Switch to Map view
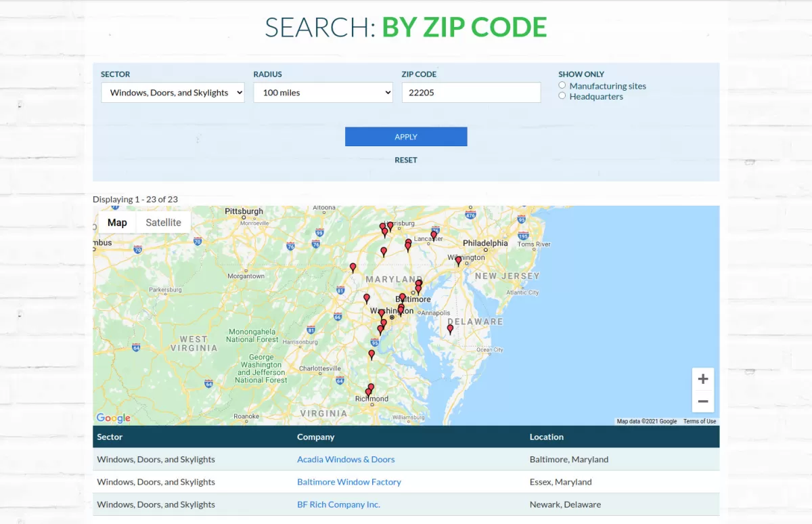The height and width of the screenshot is (524, 812). [117, 222]
